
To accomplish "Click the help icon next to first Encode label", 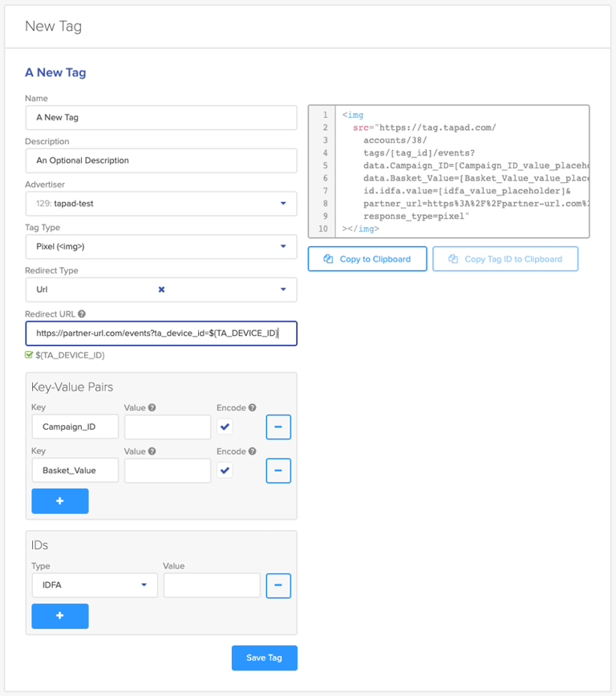I will pos(253,408).
